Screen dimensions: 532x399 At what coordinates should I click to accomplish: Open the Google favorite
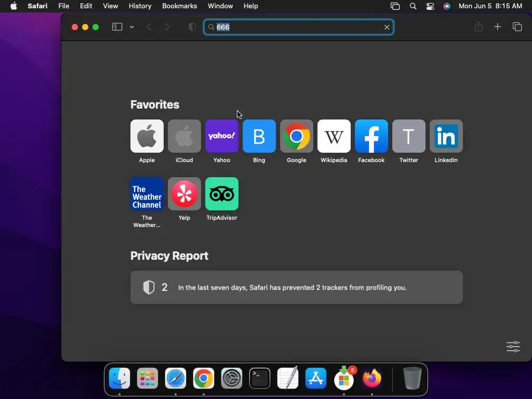[x=297, y=136]
